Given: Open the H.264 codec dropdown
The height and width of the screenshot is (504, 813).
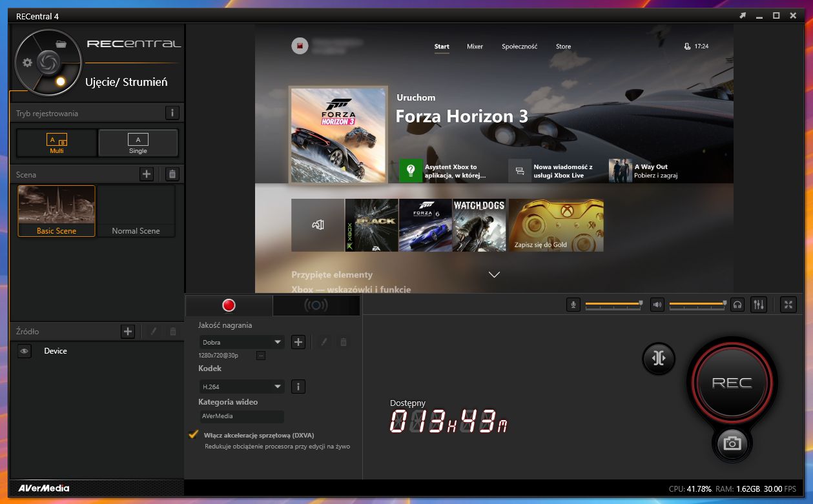Looking at the screenshot, I should (x=242, y=387).
